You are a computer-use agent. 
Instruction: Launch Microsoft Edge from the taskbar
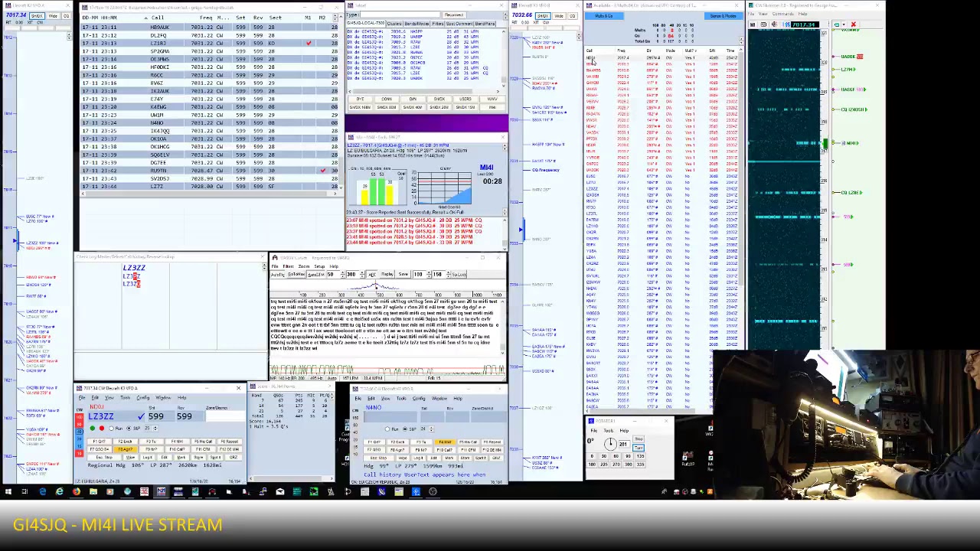[x=42, y=491]
